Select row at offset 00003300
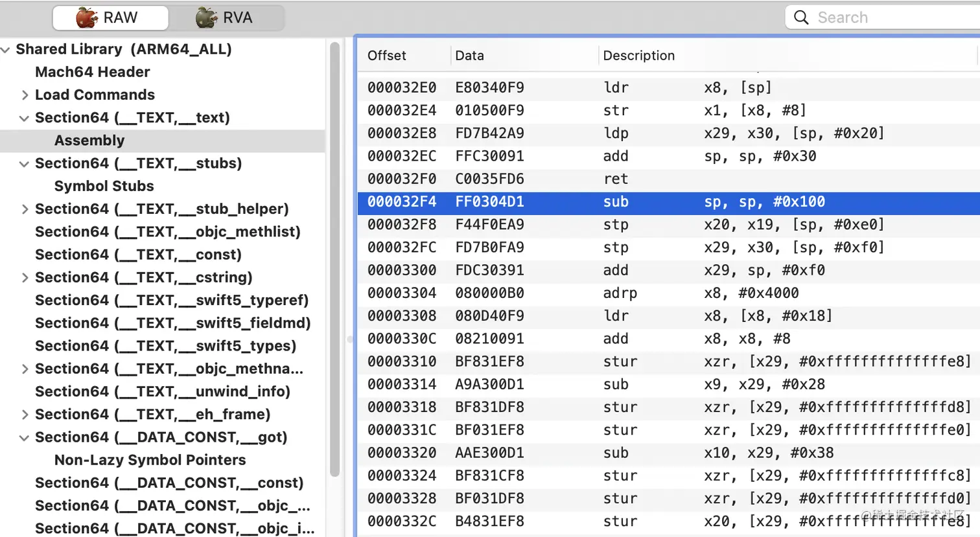 [669, 270]
